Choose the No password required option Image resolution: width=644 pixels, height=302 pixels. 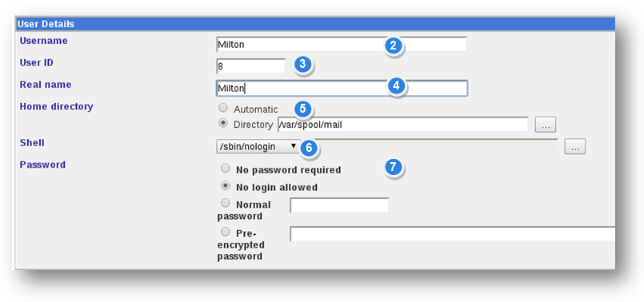225,169
